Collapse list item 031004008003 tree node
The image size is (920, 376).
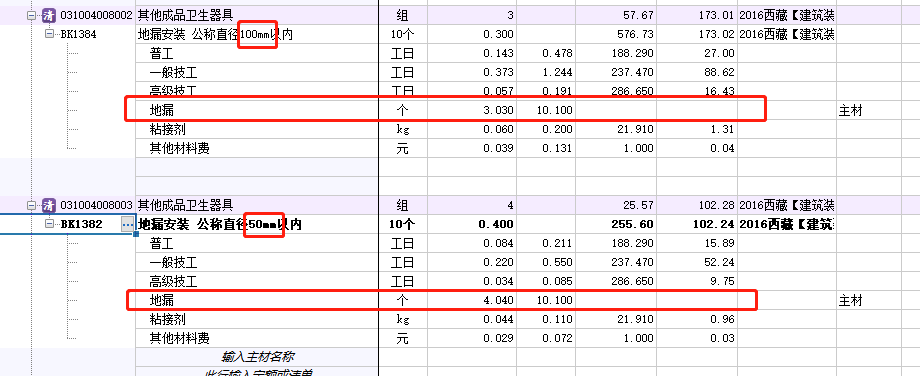31,205
